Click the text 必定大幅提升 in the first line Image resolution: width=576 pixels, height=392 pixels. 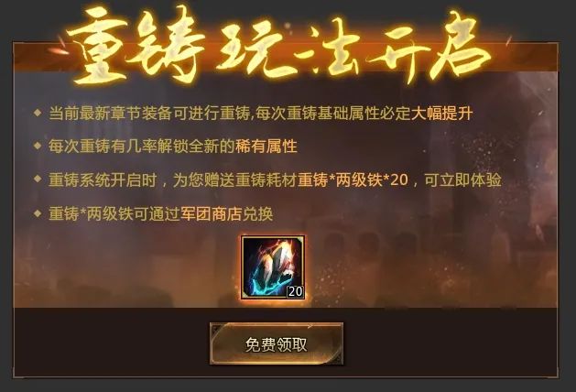[x=426, y=114]
